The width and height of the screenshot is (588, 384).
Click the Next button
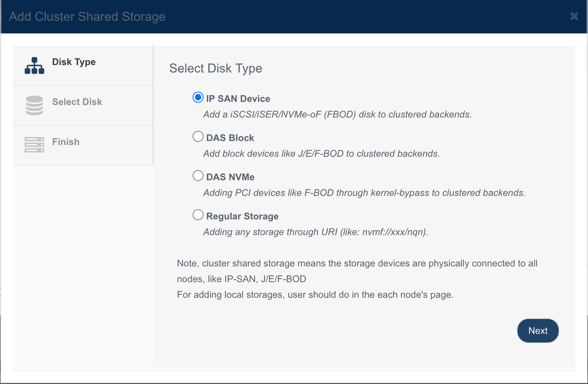click(x=538, y=331)
